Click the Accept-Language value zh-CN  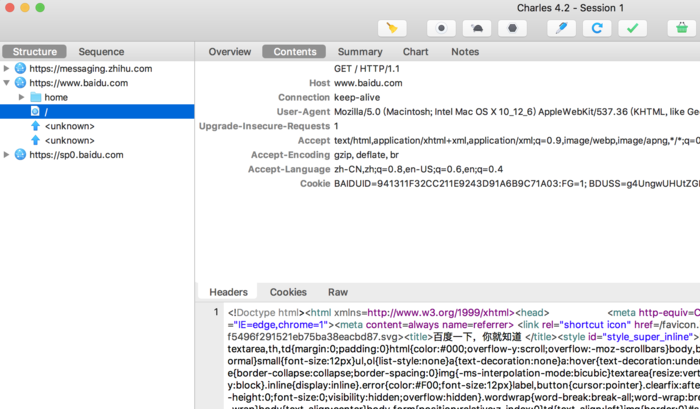(x=418, y=169)
